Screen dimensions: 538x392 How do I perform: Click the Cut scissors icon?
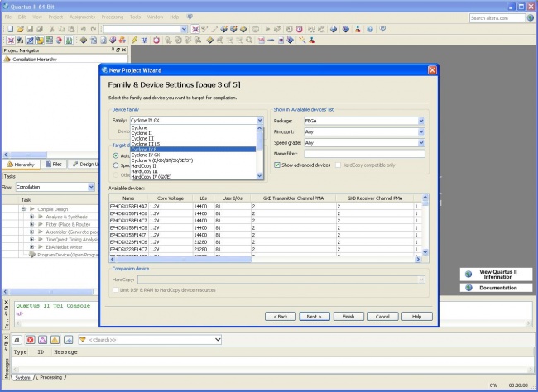(x=52, y=29)
